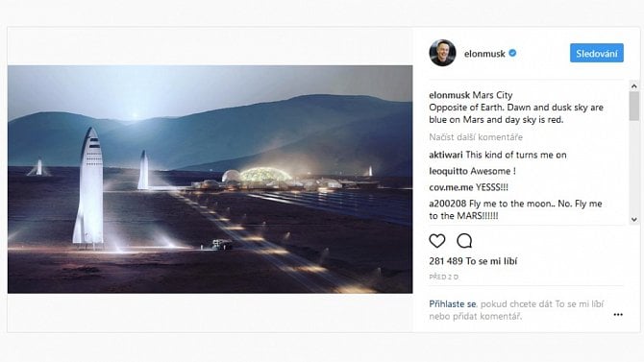
Task: Click the verified badge next to elonmusk
Action: click(512, 54)
